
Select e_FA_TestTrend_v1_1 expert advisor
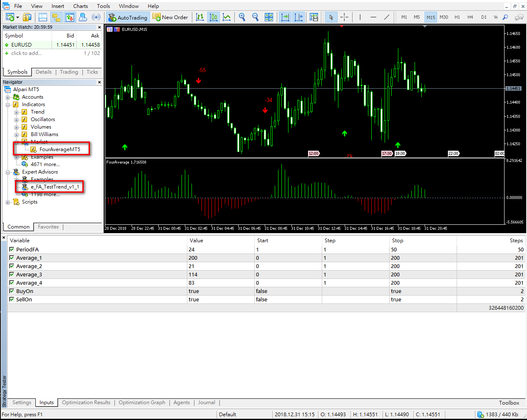(x=55, y=187)
